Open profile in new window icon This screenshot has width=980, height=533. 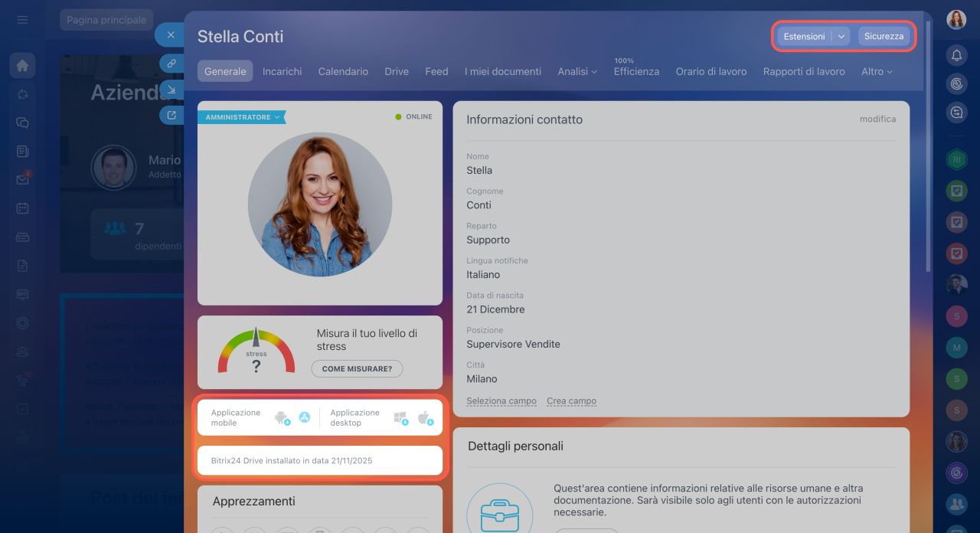coord(171,115)
